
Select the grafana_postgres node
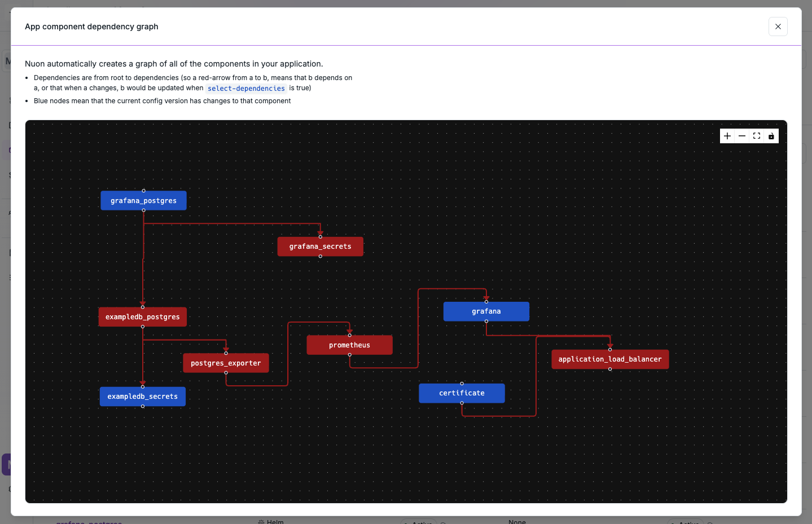point(143,200)
